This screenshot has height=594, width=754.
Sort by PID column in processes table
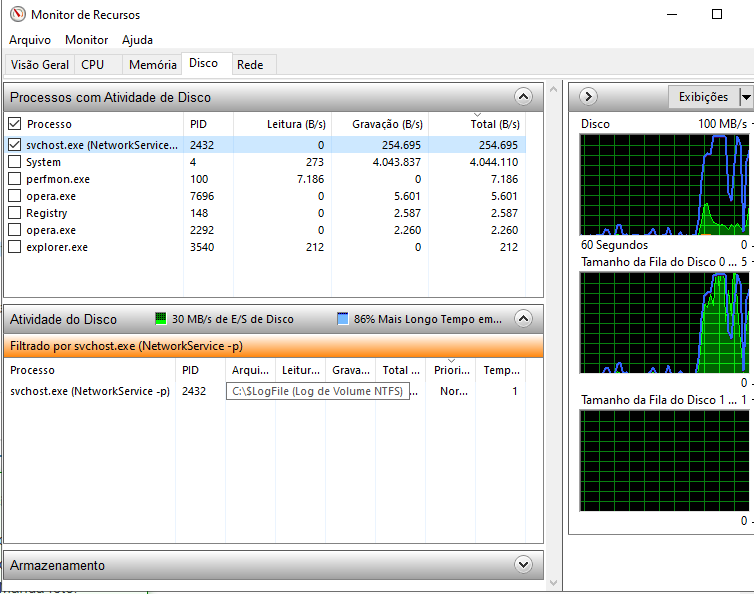pyautogui.click(x=208, y=124)
